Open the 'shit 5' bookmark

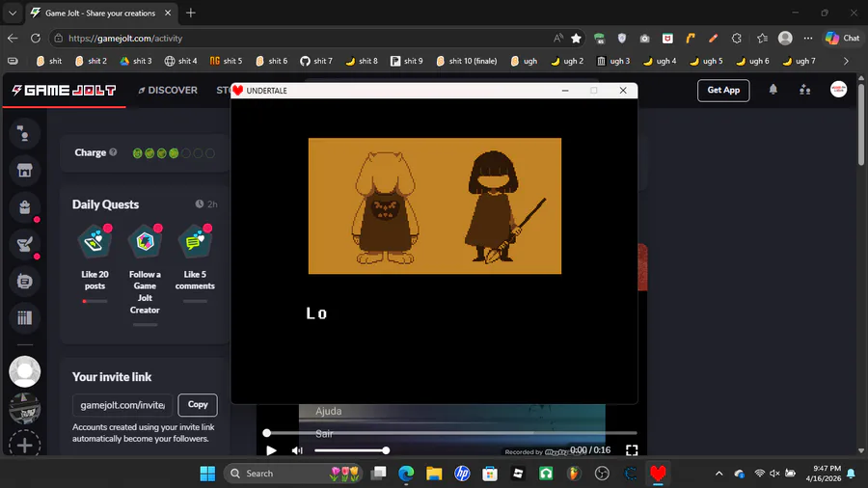pyautogui.click(x=226, y=61)
